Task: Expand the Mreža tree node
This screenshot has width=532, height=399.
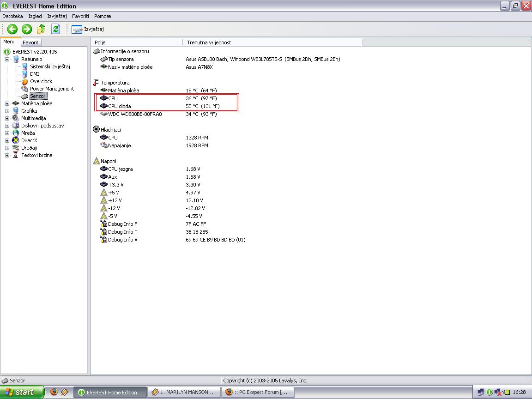Action: (x=7, y=133)
